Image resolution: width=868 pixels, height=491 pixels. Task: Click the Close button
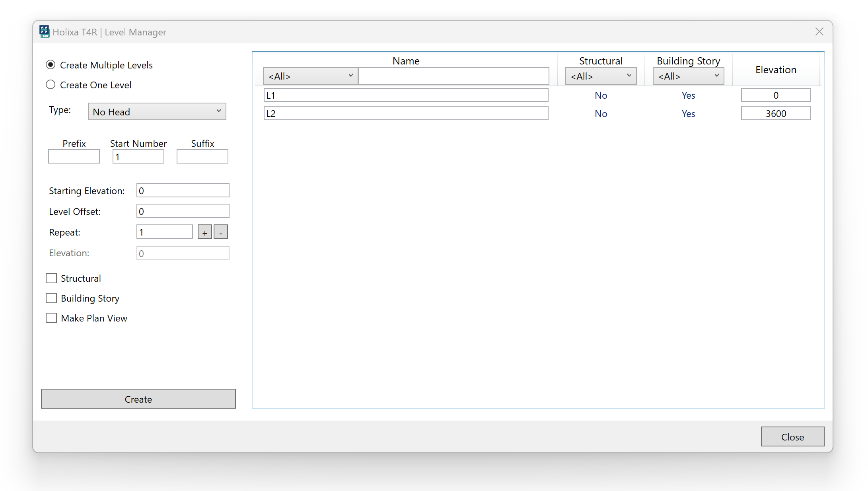click(x=792, y=437)
